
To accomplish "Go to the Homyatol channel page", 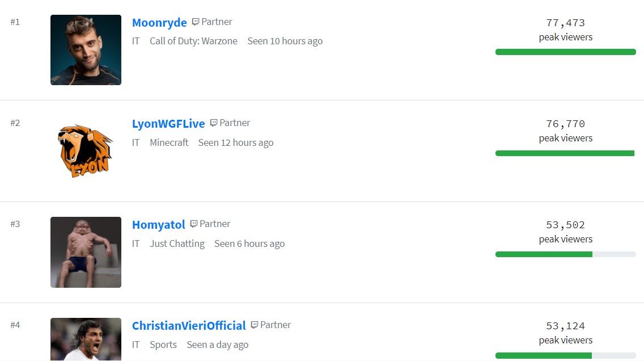I will (159, 225).
